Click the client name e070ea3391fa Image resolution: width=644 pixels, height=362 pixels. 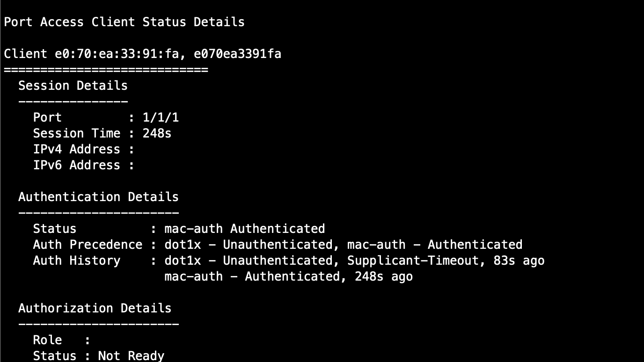tap(237, 54)
